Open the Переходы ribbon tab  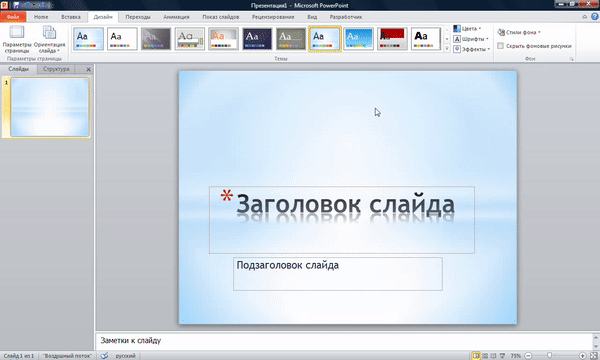[138, 17]
